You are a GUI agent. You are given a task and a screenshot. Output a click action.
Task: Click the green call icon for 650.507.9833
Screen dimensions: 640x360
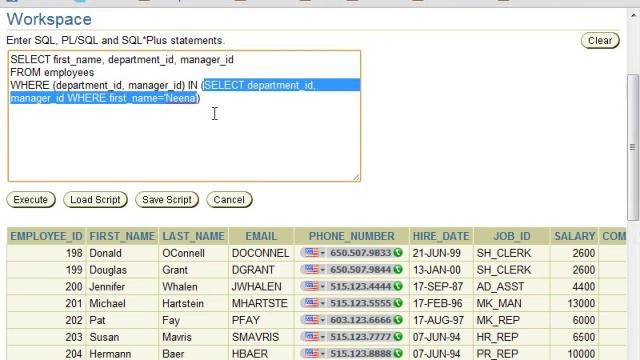(398, 253)
